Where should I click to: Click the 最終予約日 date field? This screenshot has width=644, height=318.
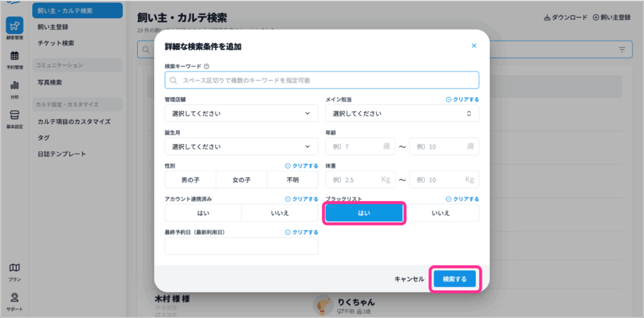pos(241,246)
